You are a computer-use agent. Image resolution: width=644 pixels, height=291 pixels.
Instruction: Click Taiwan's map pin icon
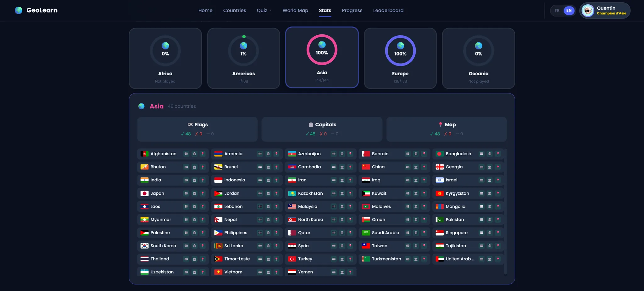424,246
